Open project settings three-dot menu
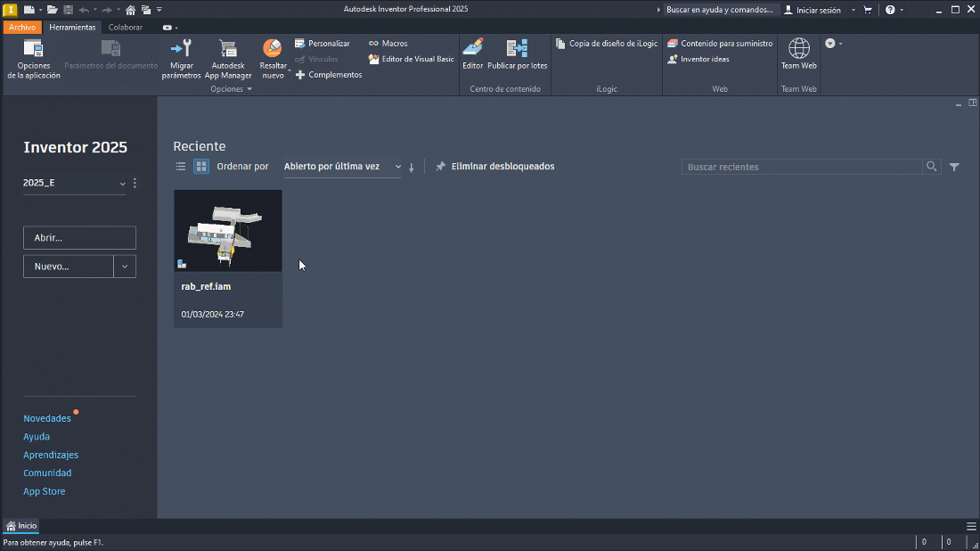Image resolution: width=980 pixels, height=551 pixels. pos(135,184)
